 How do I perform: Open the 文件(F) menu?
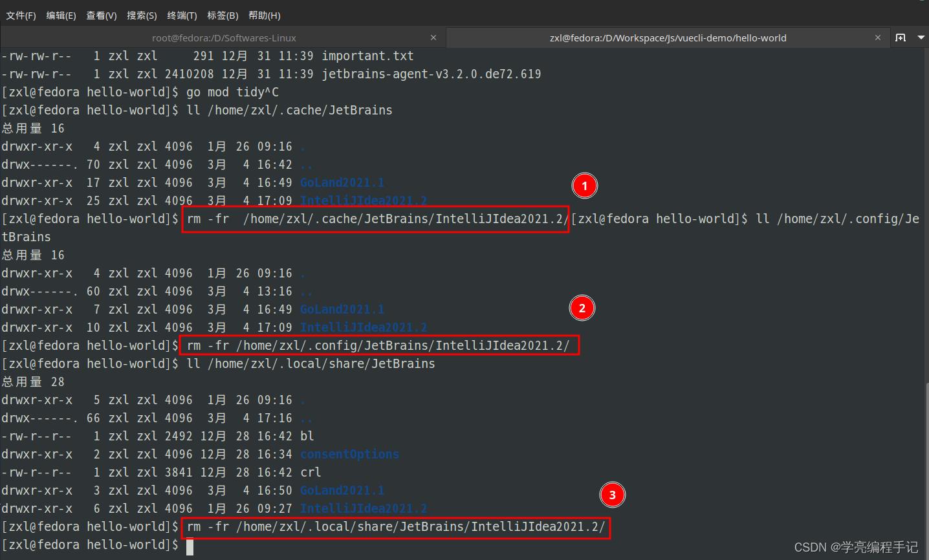[x=21, y=15]
